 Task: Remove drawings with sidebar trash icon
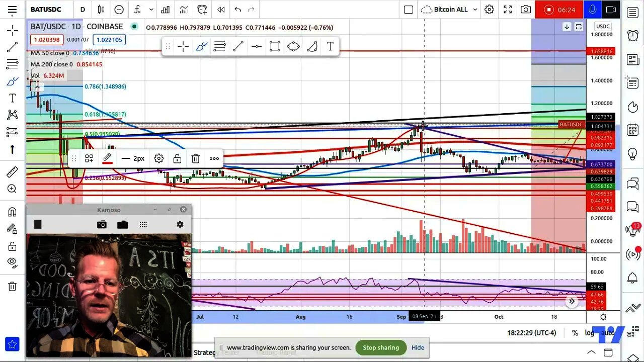tap(12, 287)
